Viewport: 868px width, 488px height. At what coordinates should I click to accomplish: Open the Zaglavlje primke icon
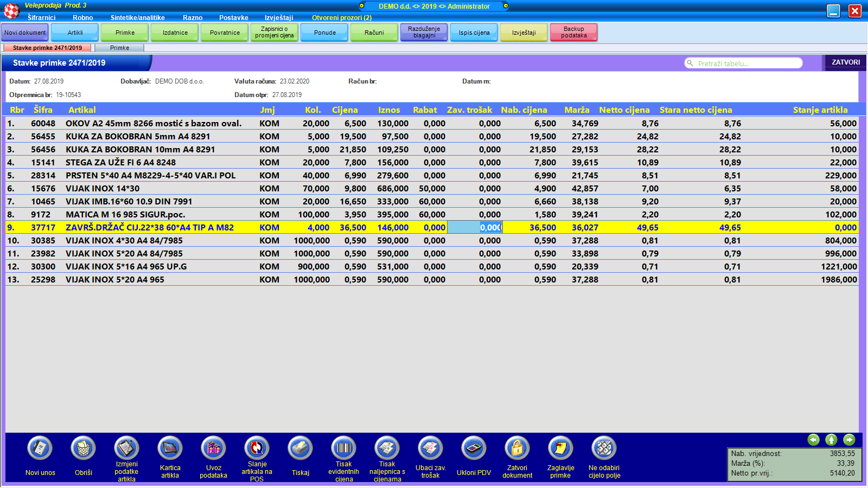[x=560, y=448]
